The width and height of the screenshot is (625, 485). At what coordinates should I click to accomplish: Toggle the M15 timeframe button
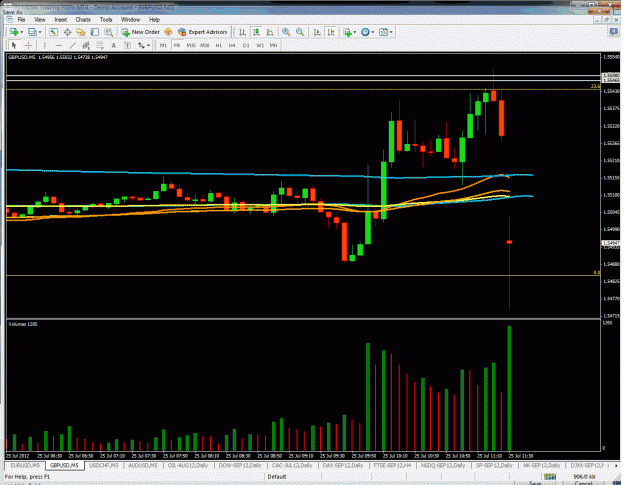[x=191, y=45]
